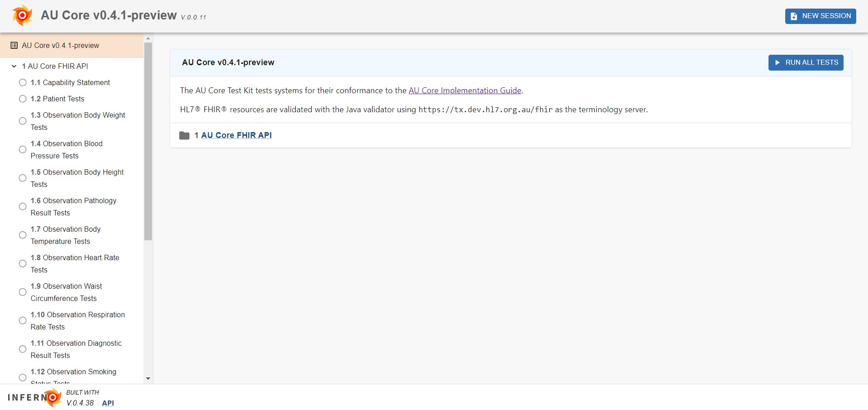Click status circle for Observation Body Temperature Tests
868x410 pixels.
[x=23, y=235]
